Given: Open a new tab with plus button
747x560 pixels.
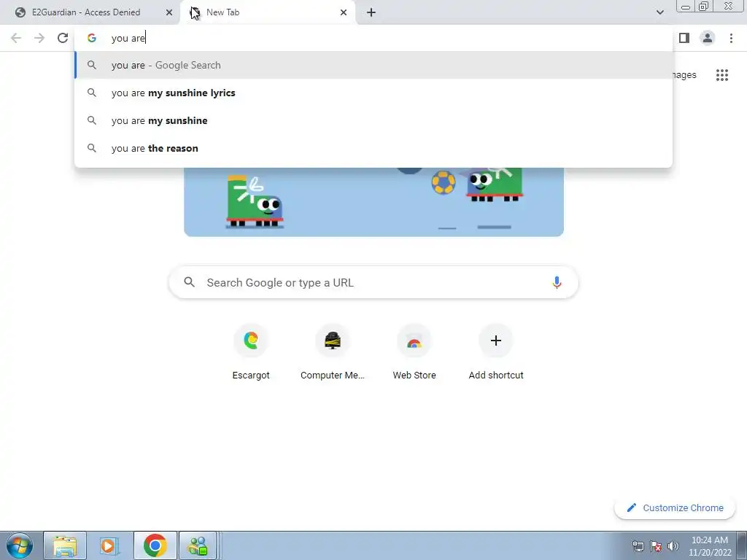Looking at the screenshot, I should (371, 12).
